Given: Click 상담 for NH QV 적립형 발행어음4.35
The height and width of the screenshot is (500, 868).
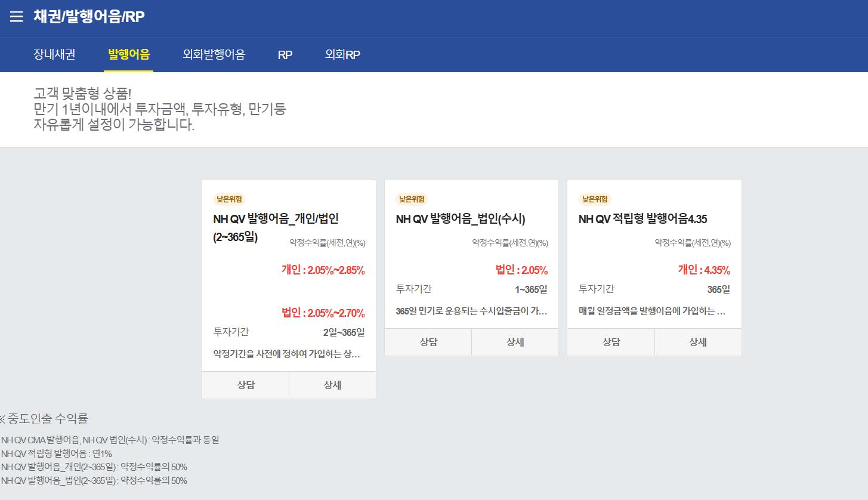Looking at the screenshot, I should (x=611, y=342).
